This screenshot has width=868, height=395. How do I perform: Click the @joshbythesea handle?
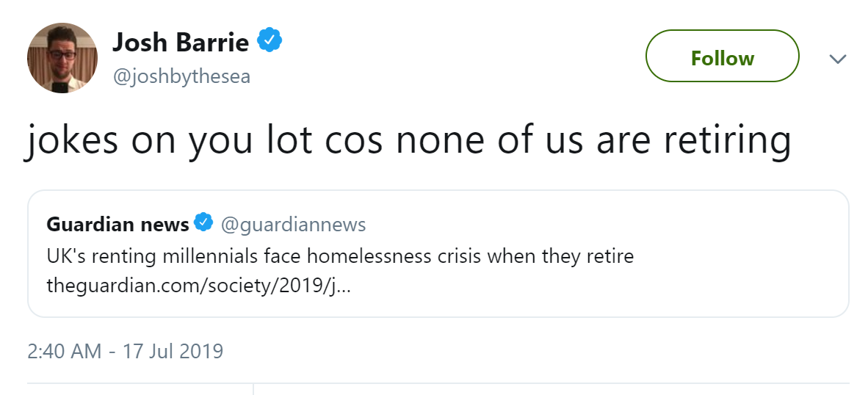[x=181, y=76]
